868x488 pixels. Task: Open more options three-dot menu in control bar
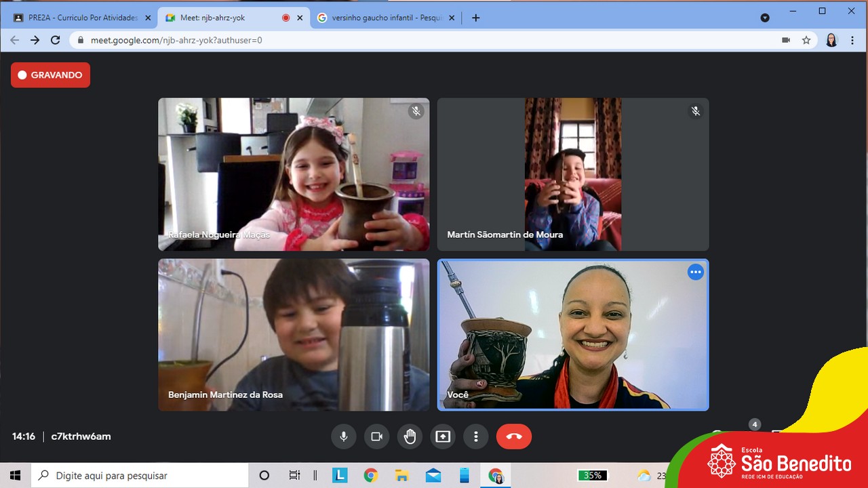(476, 436)
